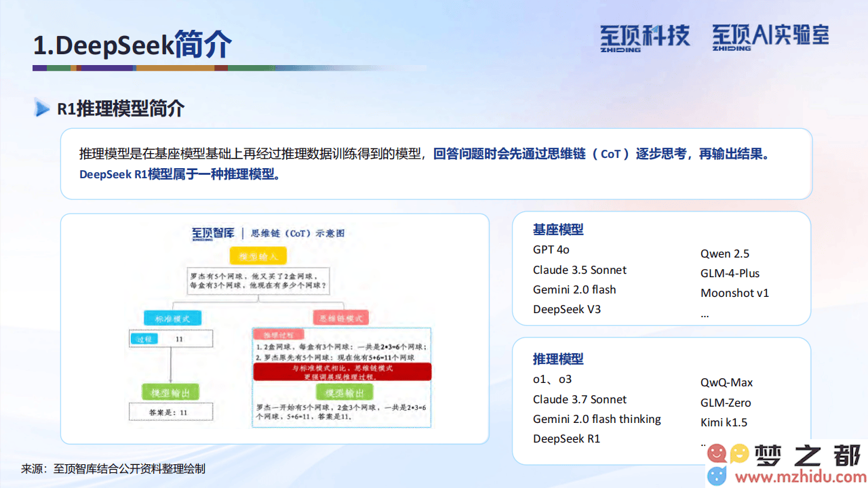Click Moonshot v1
Image resolution: width=868 pixels, height=488 pixels.
point(735,293)
